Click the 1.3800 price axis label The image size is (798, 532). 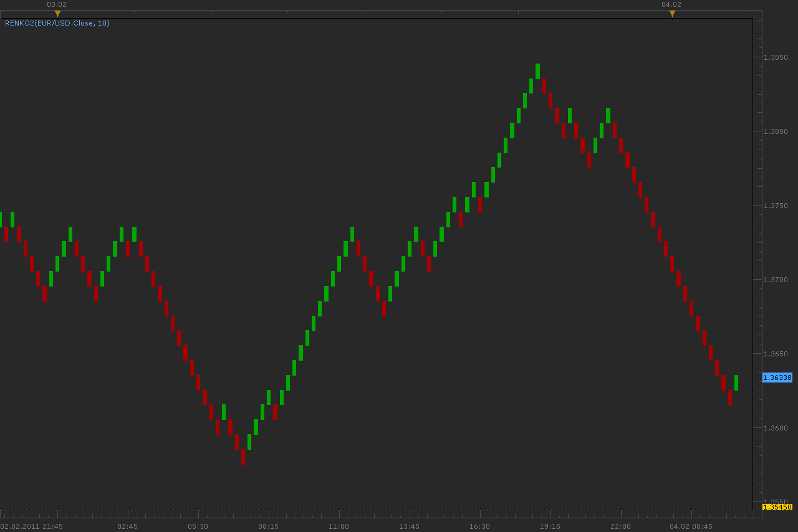(776, 131)
